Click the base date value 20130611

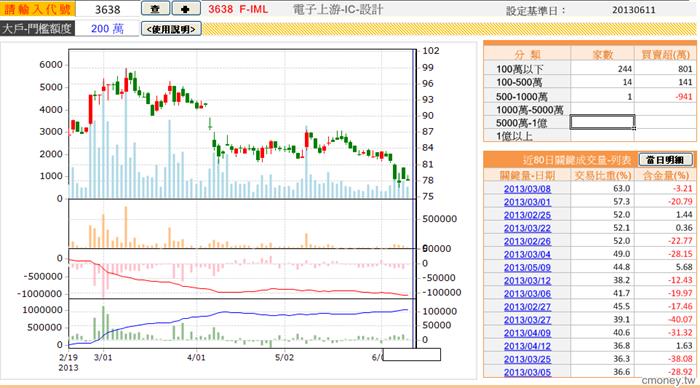pyautogui.click(x=634, y=10)
